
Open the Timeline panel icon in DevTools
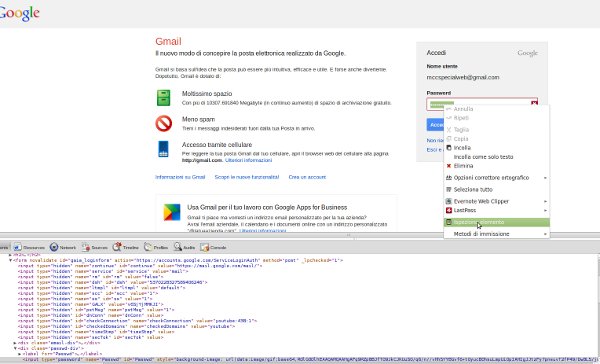[x=117, y=247]
